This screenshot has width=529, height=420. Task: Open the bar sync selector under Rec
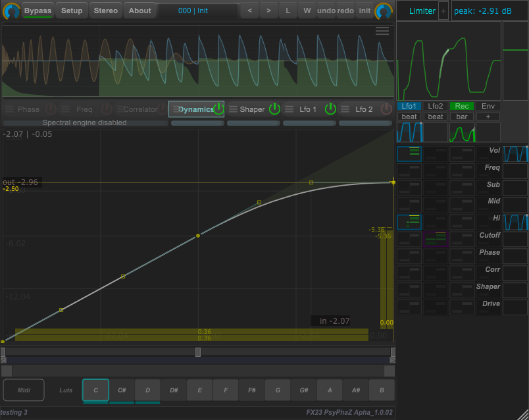(461, 117)
